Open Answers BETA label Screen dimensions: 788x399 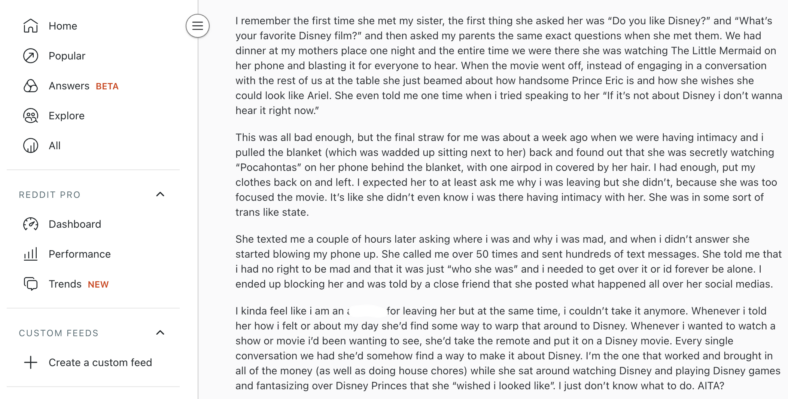[83, 86]
